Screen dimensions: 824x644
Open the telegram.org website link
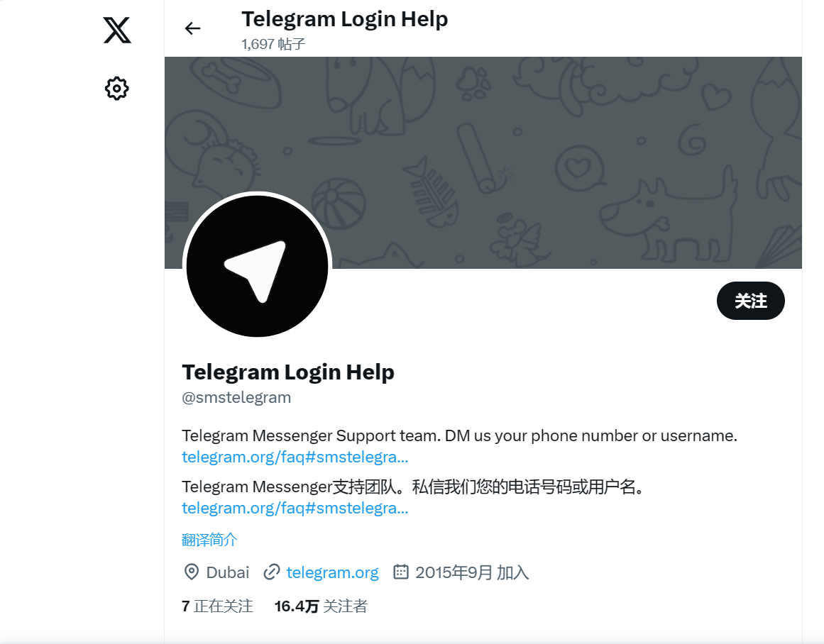tap(332, 572)
